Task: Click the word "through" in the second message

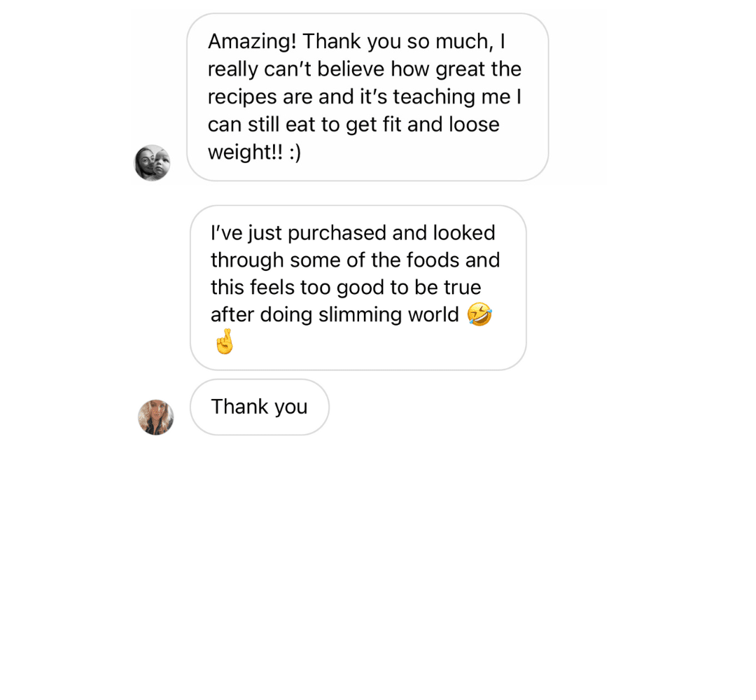Action: [247, 260]
